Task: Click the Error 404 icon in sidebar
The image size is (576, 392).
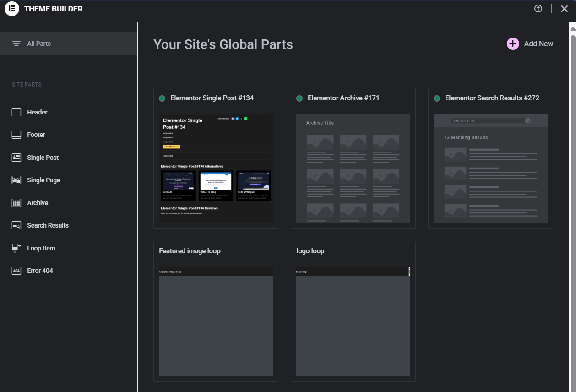Action: tap(16, 271)
